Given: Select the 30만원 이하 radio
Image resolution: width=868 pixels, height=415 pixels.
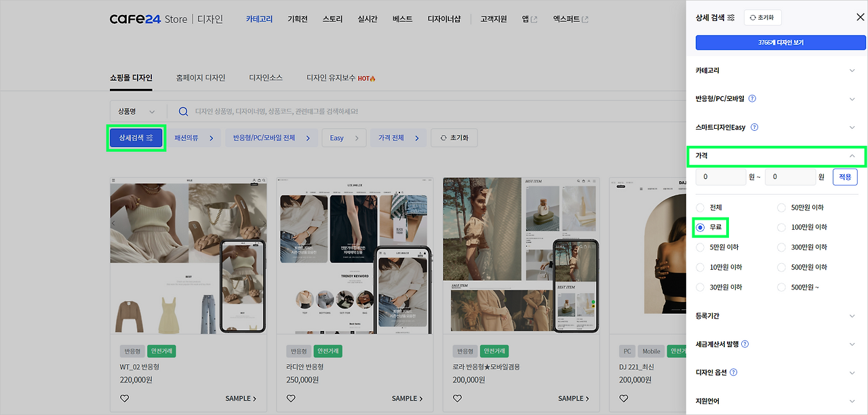Looking at the screenshot, I should click(701, 288).
